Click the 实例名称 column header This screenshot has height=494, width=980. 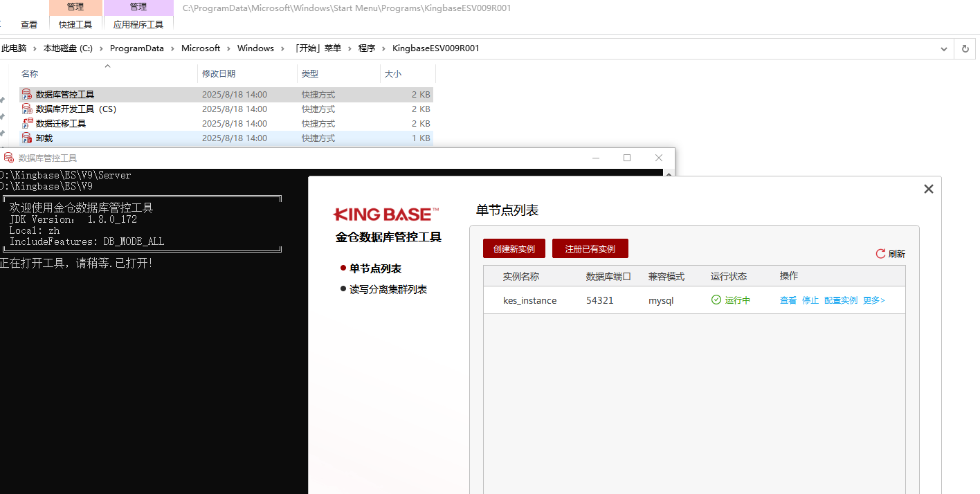click(521, 276)
